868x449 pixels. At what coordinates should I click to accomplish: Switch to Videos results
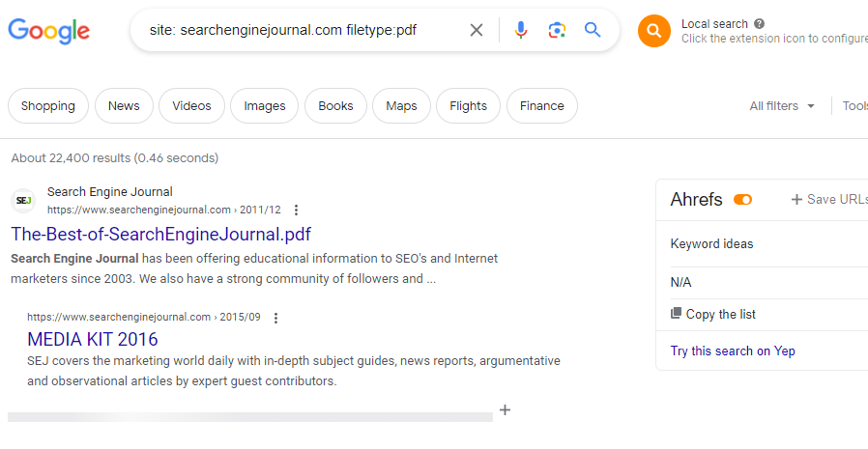click(x=191, y=106)
